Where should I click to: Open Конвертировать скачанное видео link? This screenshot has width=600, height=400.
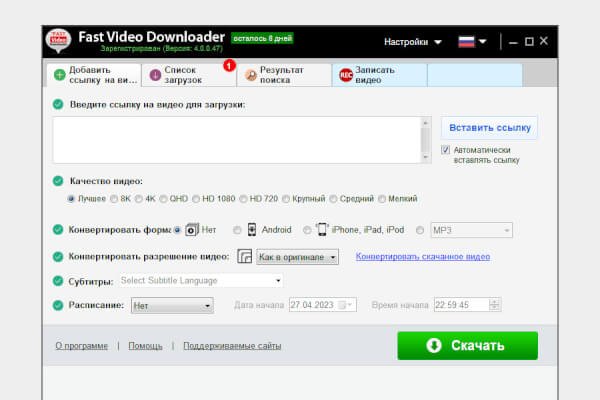click(x=423, y=256)
